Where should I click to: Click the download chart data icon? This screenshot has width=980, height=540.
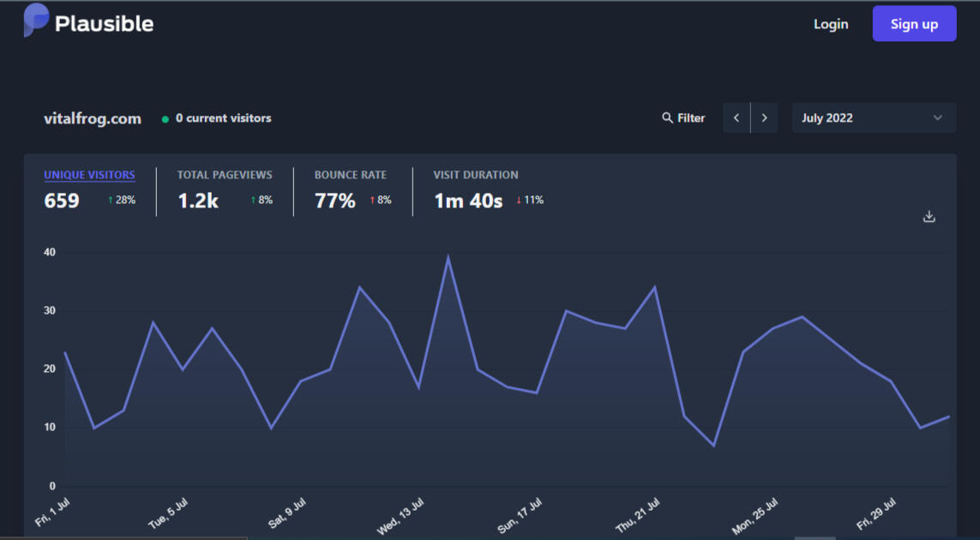click(929, 217)
